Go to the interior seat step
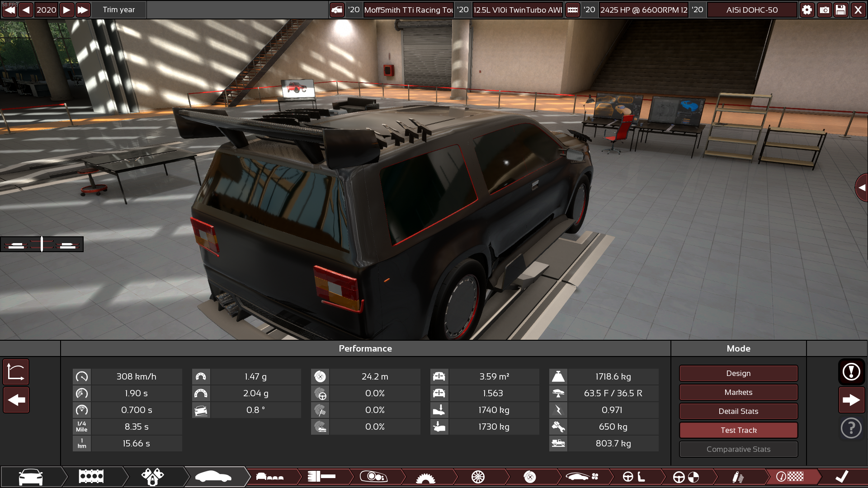This screenshot has width=868, height=488. (x=634, y=477)
